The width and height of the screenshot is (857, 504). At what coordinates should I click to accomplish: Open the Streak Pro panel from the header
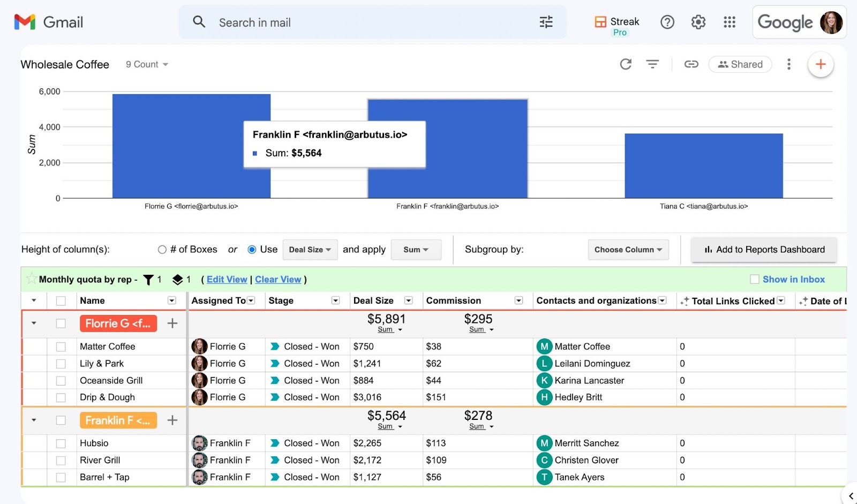click(617, 22)
